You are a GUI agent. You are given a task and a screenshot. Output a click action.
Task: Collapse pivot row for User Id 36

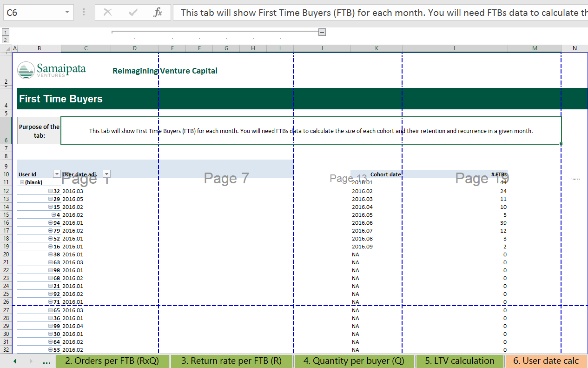point(51,318)
